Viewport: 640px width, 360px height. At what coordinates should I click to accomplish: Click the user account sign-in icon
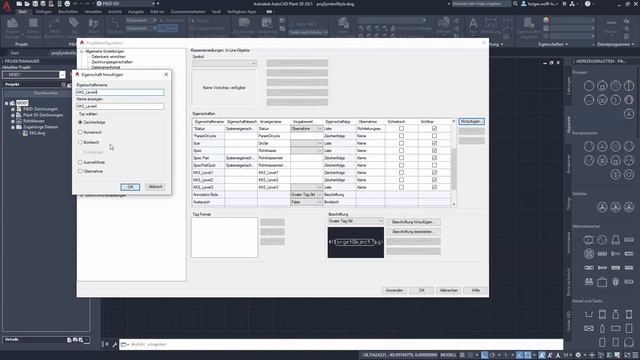[x=524, y=4]
